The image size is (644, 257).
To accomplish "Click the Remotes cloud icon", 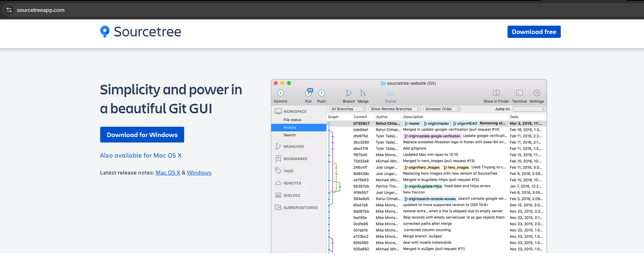I will [x=278, y=183].
